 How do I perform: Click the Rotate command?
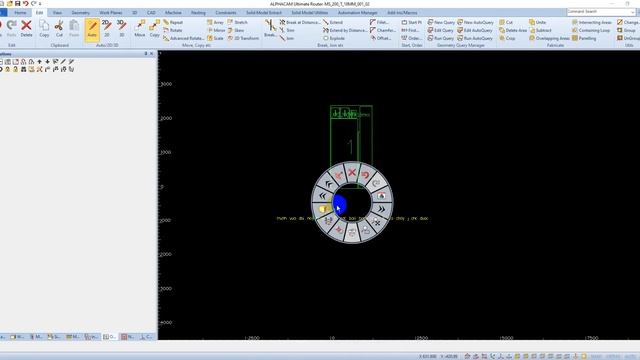[x=173, y=30]
